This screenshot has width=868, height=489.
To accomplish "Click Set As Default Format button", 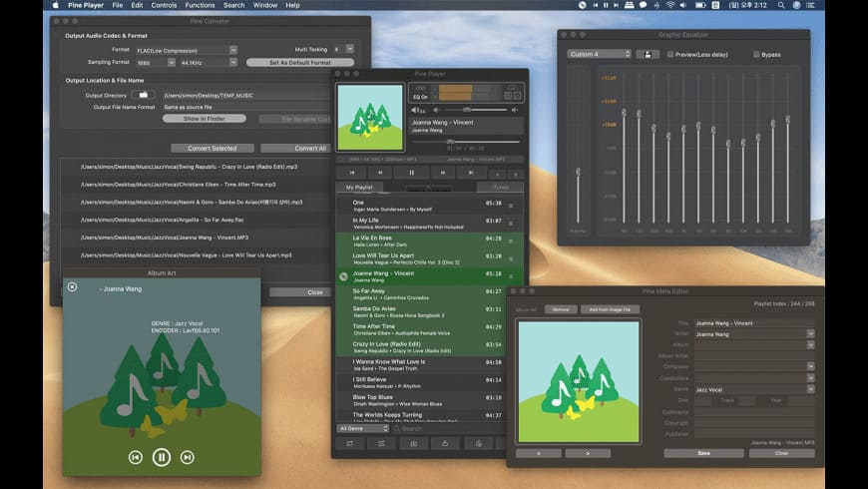I will point(300,63).
